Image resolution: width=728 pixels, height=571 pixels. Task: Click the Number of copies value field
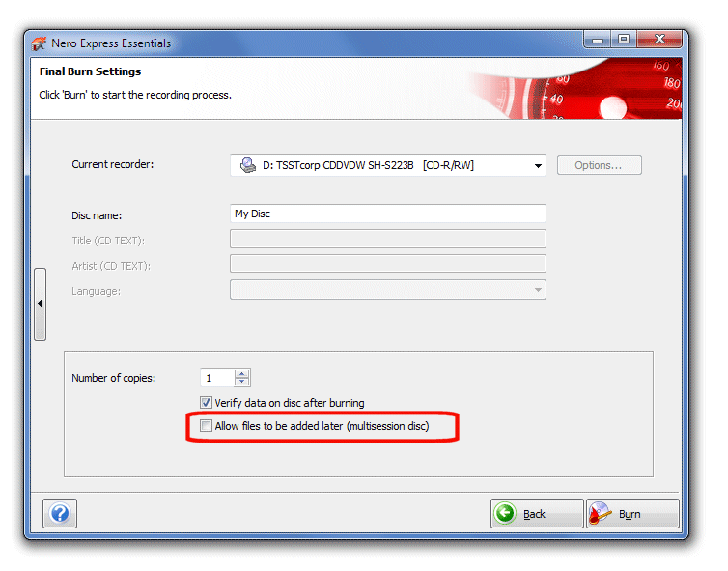(x=217, y=378)
